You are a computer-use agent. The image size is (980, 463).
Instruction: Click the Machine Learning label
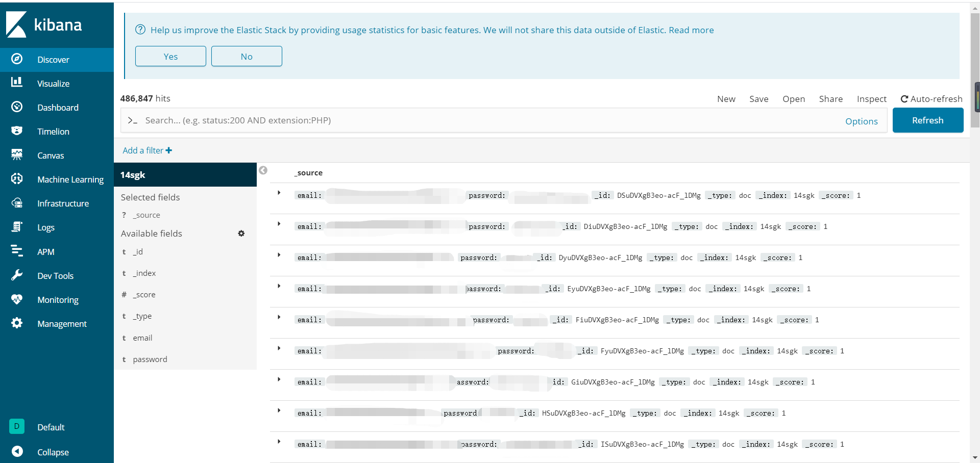click(x=70, y=179)
